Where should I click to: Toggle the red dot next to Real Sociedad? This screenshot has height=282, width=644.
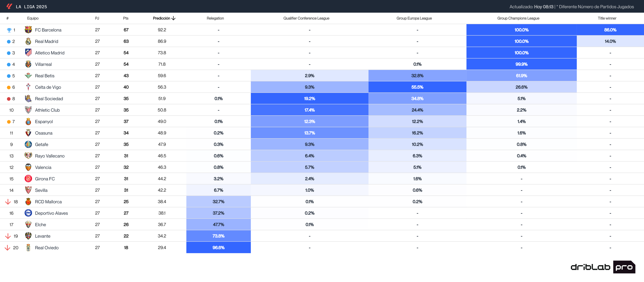pyautogui.click(x=9, y=98)
